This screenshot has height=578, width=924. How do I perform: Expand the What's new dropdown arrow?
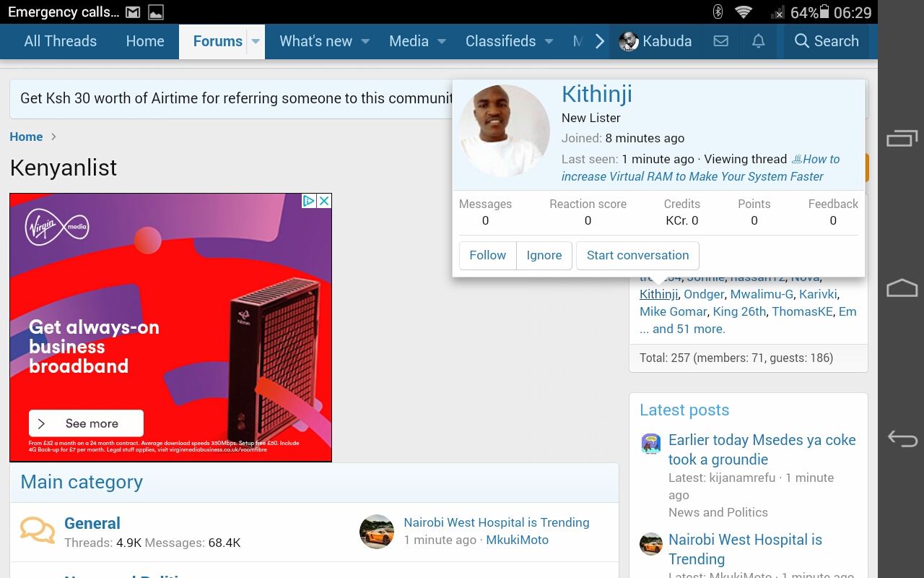click(x=365, y=41)
